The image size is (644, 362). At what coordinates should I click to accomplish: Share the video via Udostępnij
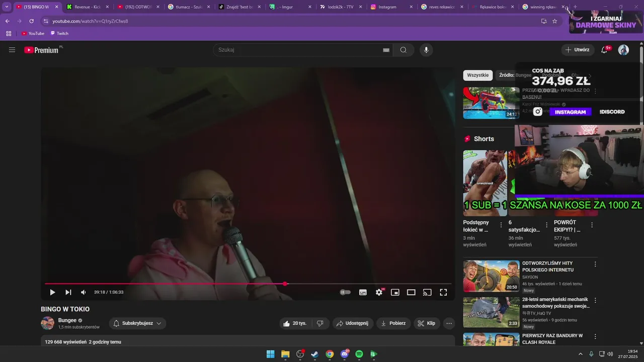click(x=353, y=323)
